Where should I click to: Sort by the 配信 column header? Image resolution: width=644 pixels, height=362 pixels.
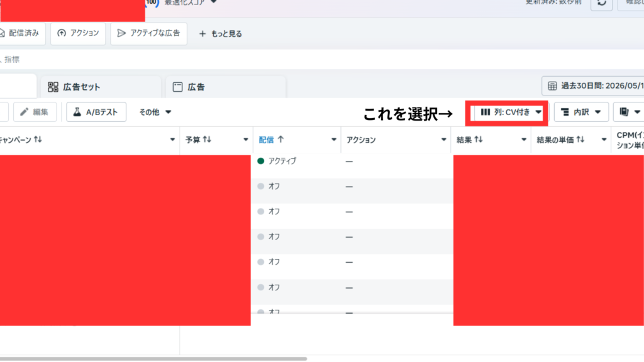click(266, 140)
